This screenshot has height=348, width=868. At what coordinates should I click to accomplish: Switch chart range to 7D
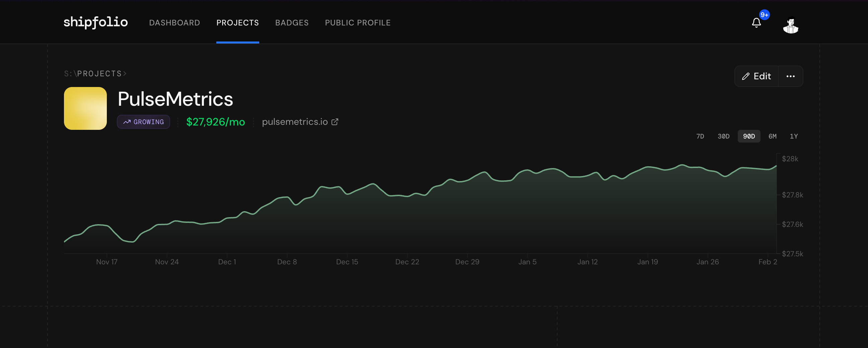[700, 136]
